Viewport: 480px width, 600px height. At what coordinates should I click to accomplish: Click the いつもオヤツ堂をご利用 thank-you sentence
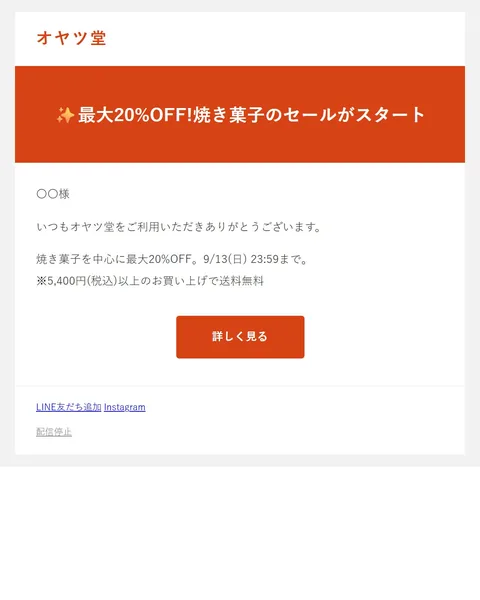click(x=178, y=227)
